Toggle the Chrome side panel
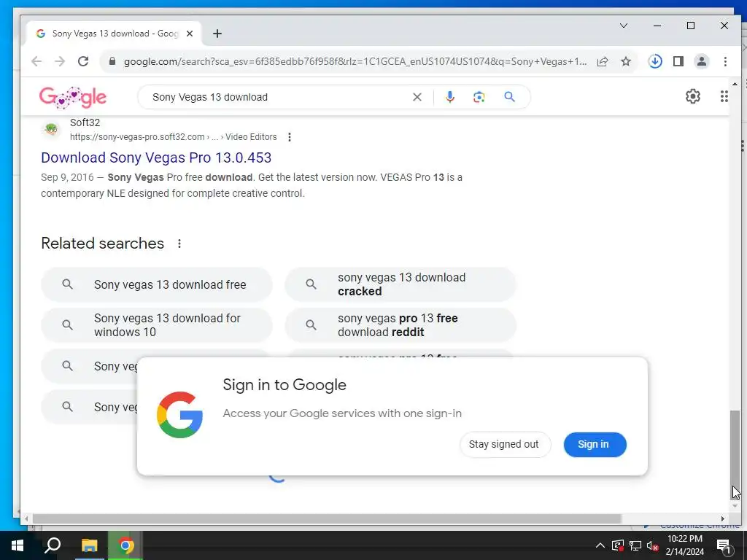 click(x=678, y=61)
